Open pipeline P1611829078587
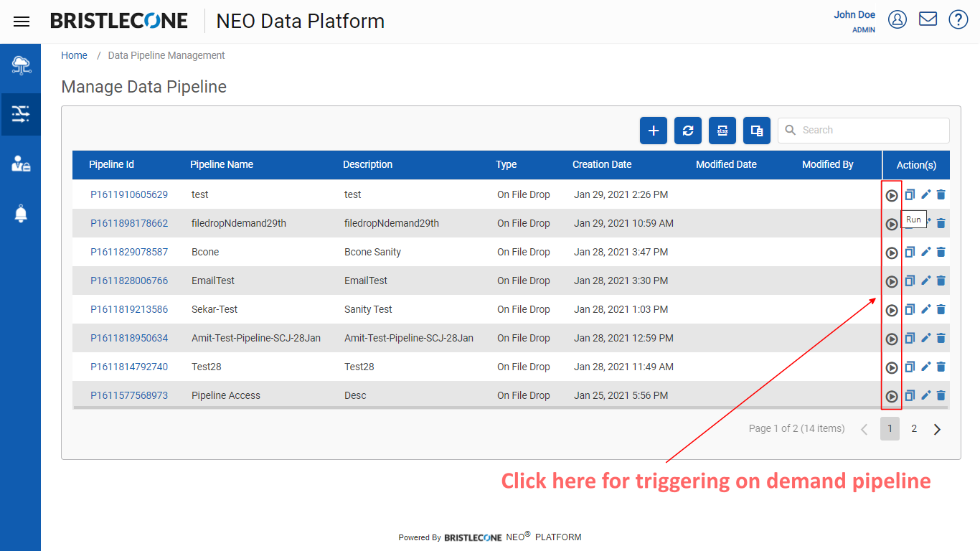 (x=129, y=252)
